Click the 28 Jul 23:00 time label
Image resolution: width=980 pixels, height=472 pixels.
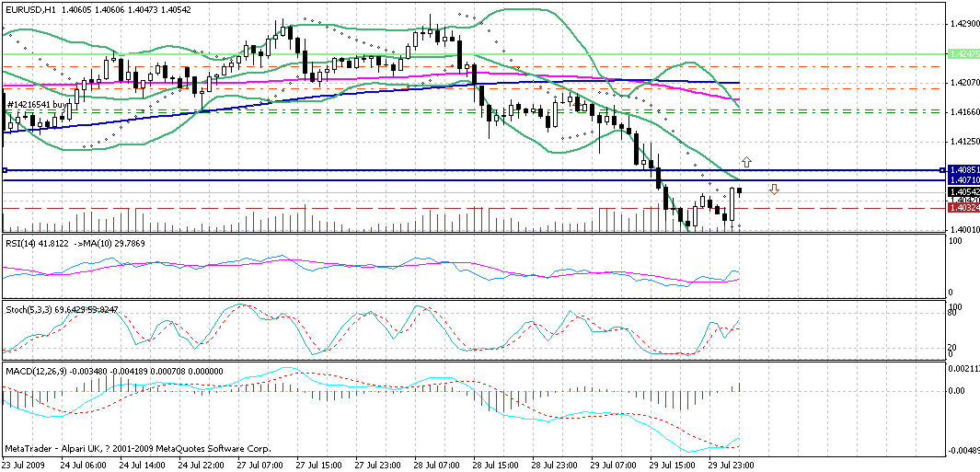click(556, 466)
